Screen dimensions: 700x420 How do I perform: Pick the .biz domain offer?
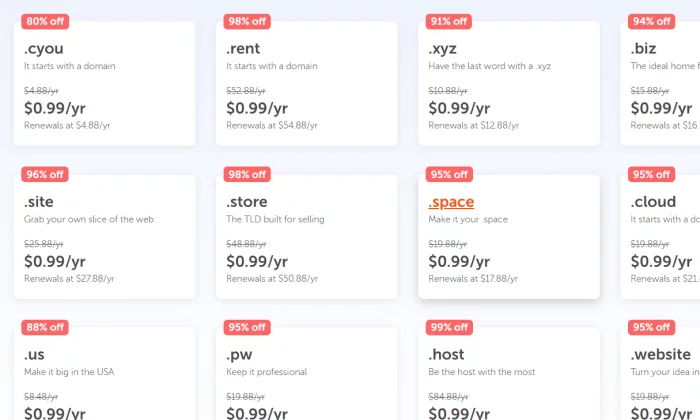660,83
